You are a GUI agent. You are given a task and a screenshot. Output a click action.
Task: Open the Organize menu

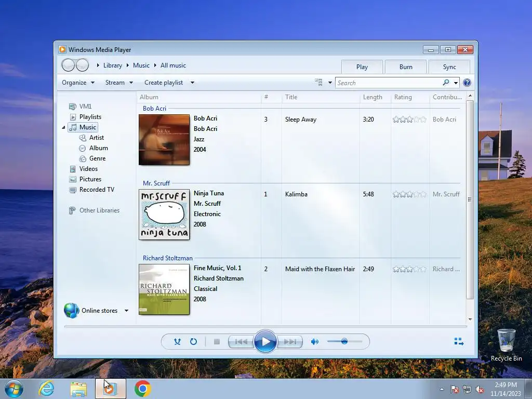(x=78, y=83)
